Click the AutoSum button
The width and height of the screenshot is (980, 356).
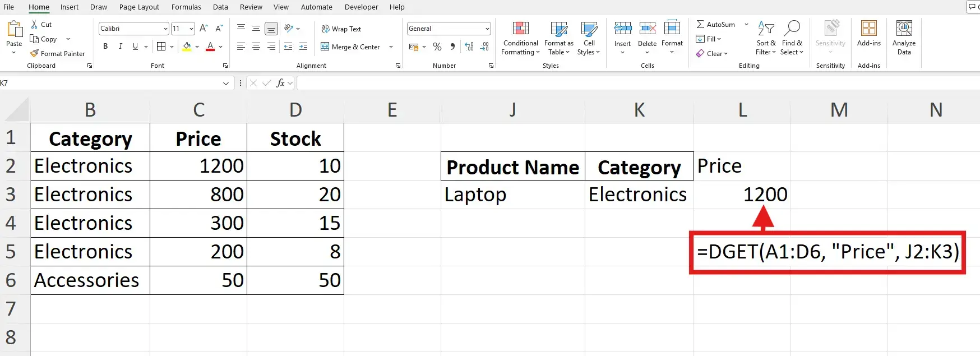[x=715, y=25]
